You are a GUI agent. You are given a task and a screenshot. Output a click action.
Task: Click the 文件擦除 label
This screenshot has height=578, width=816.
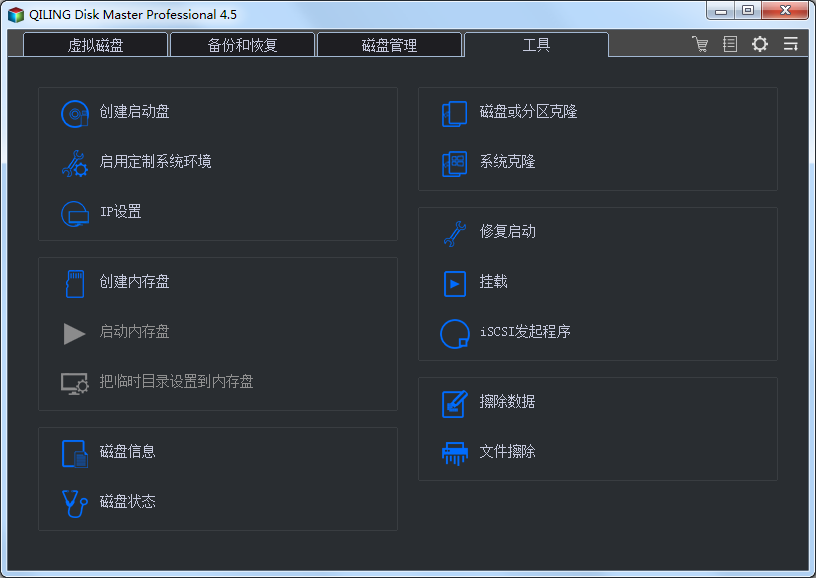[x=507, y=452]
